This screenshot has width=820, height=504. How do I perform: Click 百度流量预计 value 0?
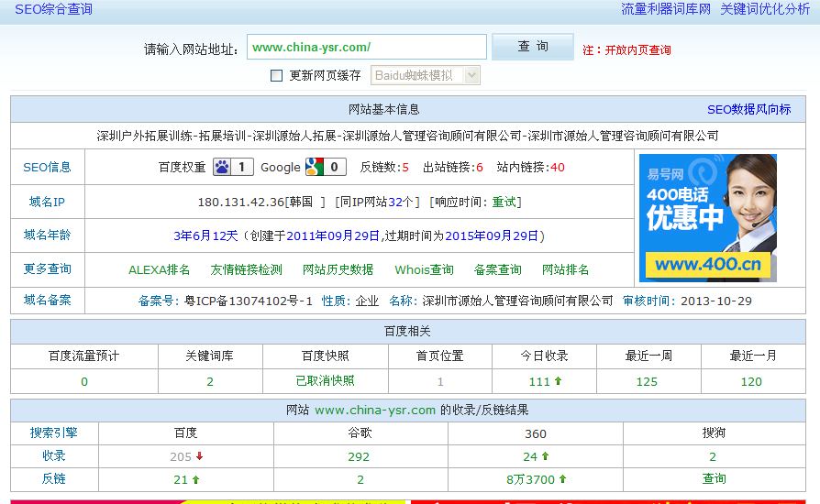coord(84,382)
